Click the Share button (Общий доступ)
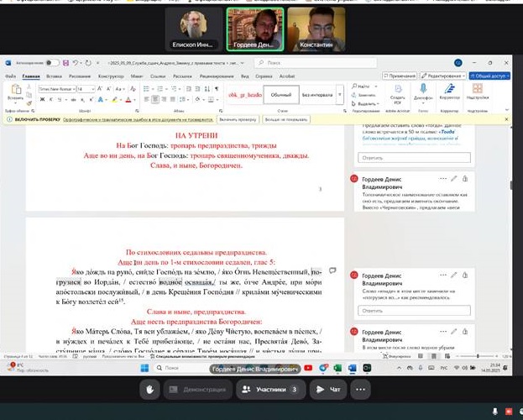Image resolution: width=523 pixels, height=420 pixels. pyautogui.click(x=489, y=76)
